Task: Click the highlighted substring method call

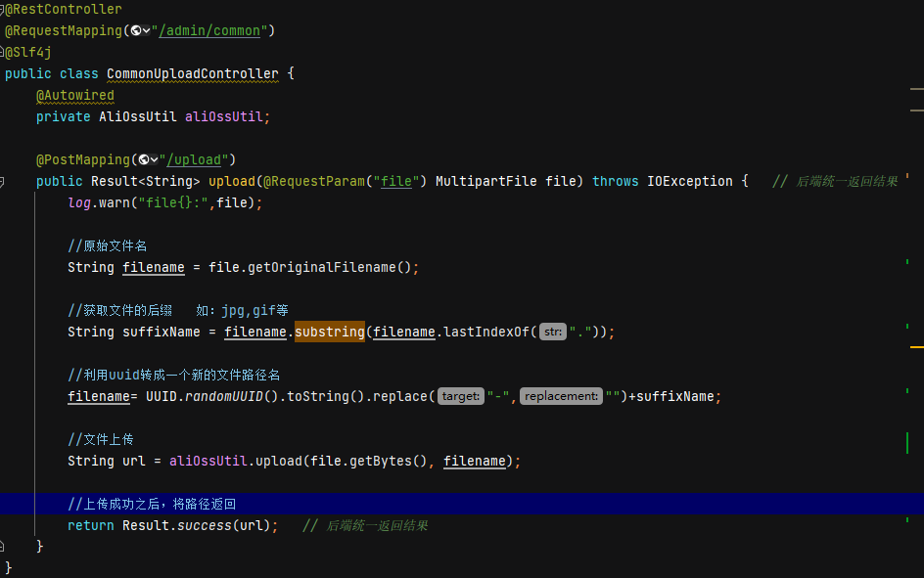Action: pyautogui.click(x=330, y=332)
